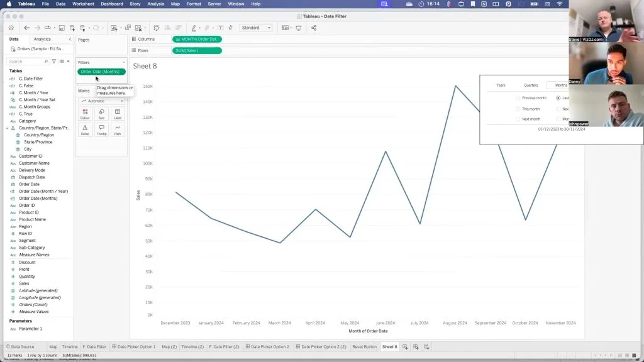The image size is (644, 362).
Task: Open the Colour marks card
Action: point(85,114)
